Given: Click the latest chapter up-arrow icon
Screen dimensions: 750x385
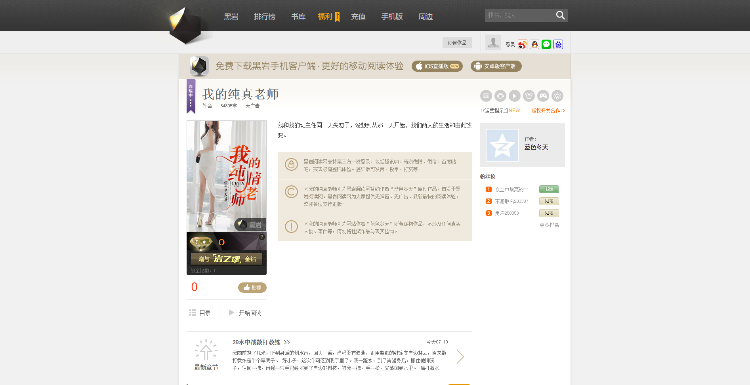Looking at the screenshot, I should click(206, 351).
